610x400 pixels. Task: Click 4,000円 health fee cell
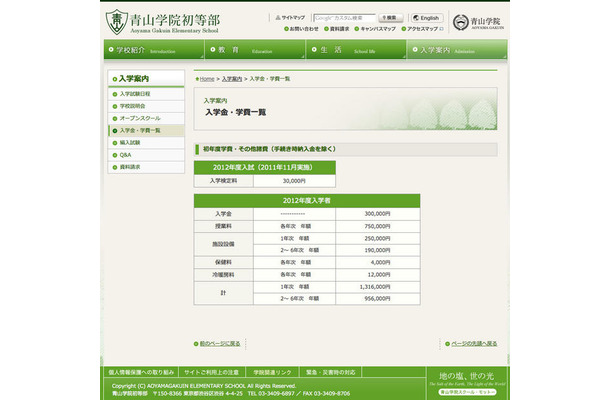point(377,262)
